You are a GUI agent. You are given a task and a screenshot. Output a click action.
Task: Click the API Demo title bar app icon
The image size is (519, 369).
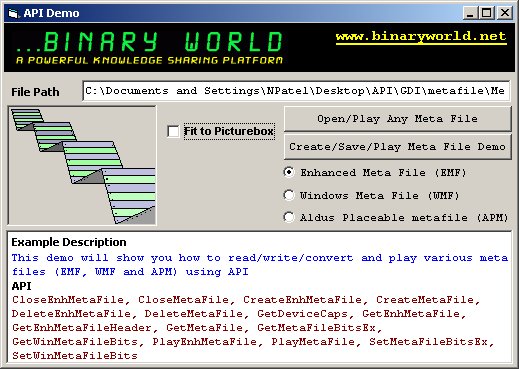click(13, 13)
